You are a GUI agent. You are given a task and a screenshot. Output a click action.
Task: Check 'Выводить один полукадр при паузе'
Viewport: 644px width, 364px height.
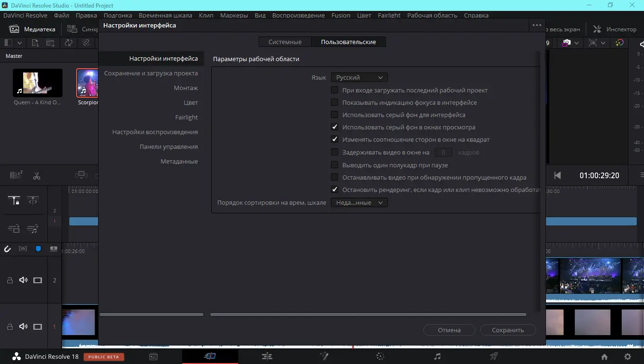tap(334, 165)
